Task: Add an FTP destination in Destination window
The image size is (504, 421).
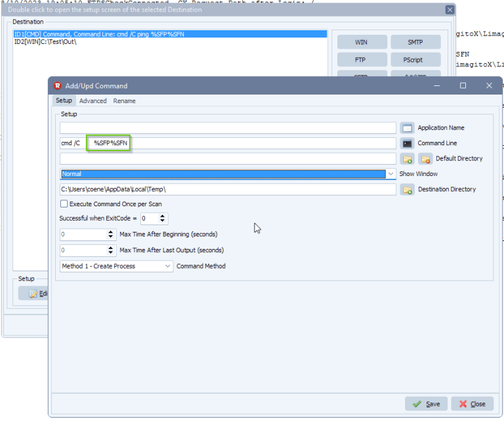Action: (362, 60)
